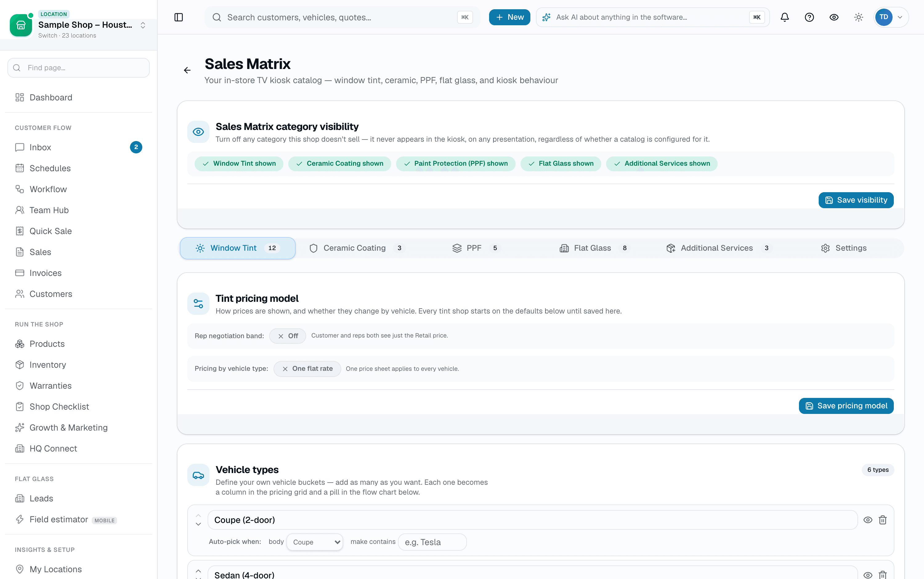Open Leads under Flat Glass
The image size is (924, 579).
tap(79, 498)
